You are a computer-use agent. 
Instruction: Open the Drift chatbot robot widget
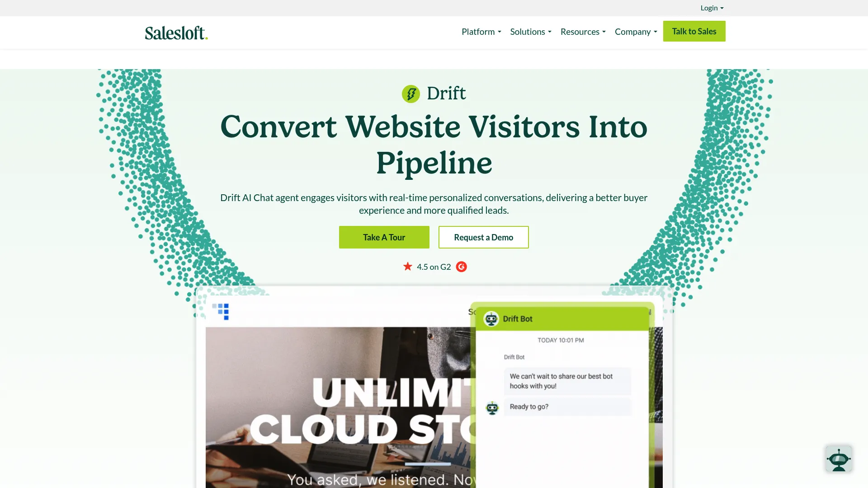pyautogui.click(x=839, y=459)
